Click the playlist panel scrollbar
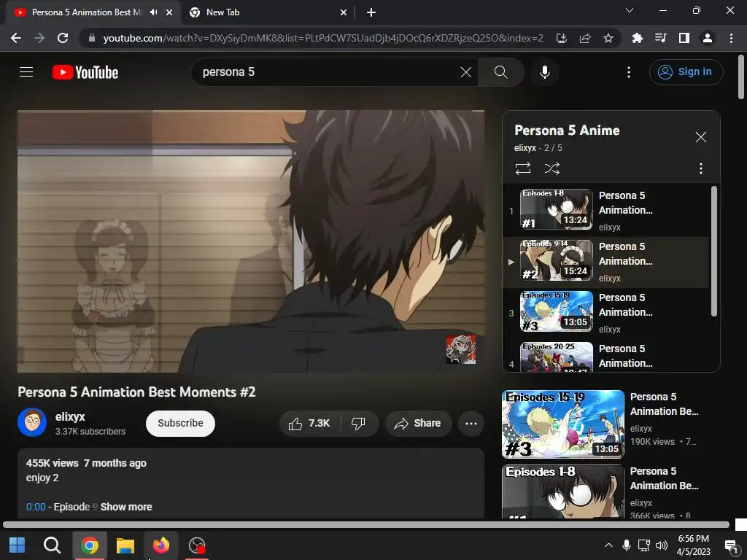Screen dimensions: 747x560 point(713,251)
